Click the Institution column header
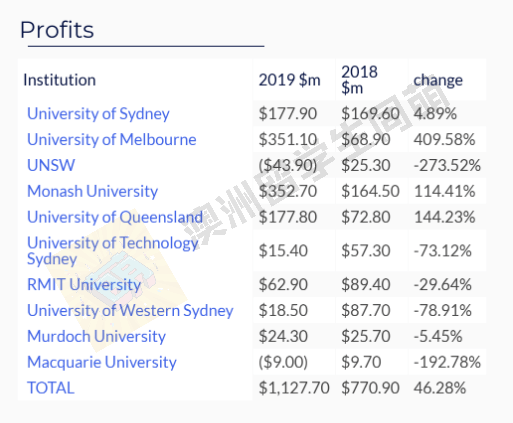The height and width of the screenshot is (423, 513). click(60, 80)
